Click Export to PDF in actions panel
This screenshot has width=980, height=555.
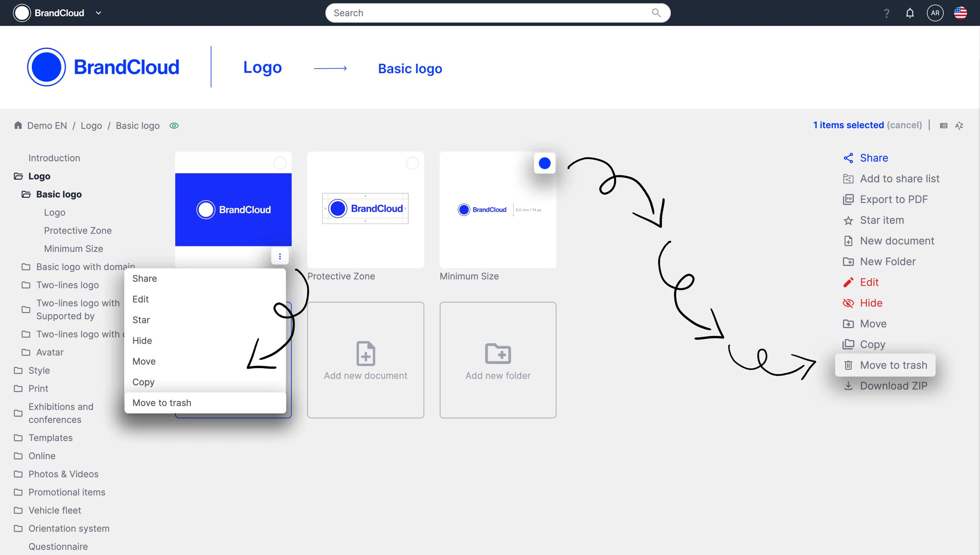(x=893, y=199)
